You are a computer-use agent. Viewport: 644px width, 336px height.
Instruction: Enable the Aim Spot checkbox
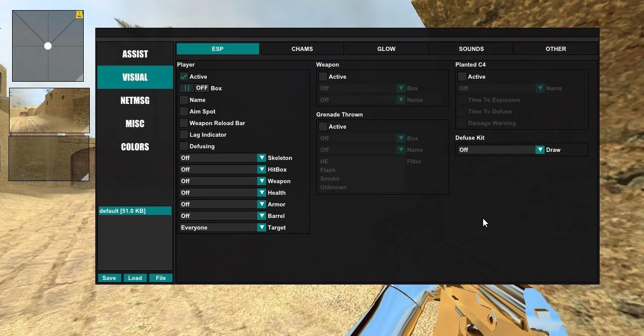[184, 111]
